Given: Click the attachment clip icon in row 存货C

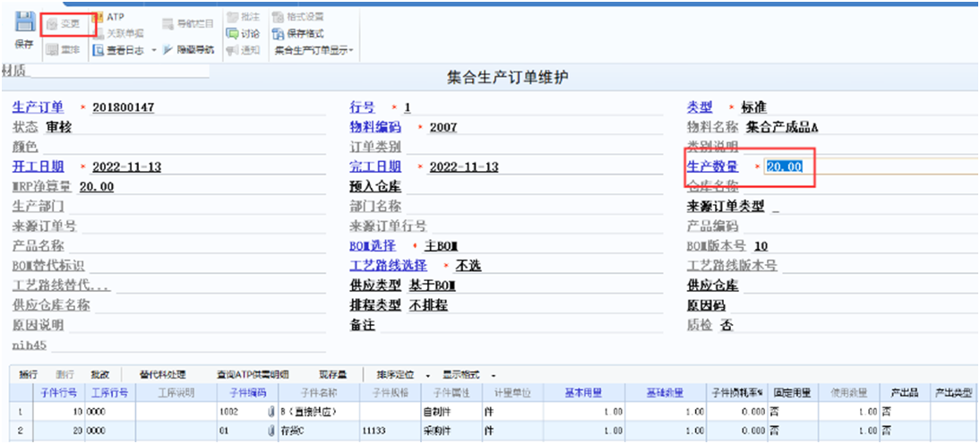Looking at the screenshot, I should [271, 431].
